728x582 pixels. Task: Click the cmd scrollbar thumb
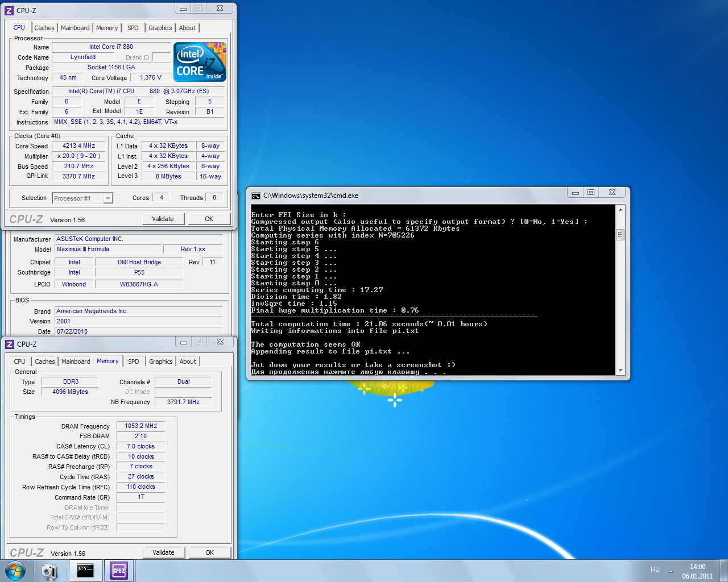click(x=621, y=235)
